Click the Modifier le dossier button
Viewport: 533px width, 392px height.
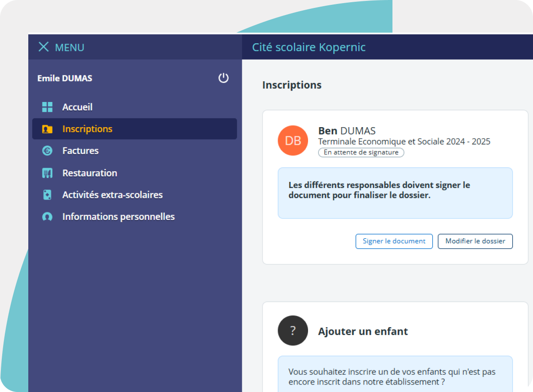[x=475, y=241]
